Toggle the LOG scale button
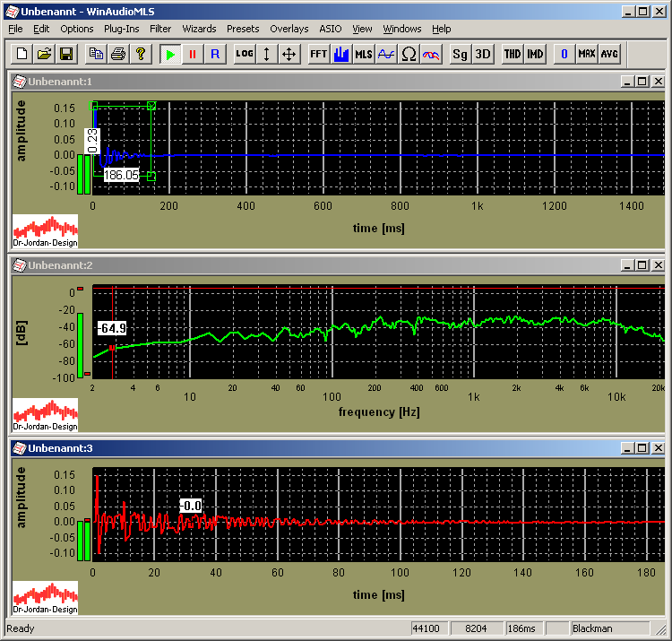This screenshot has width=672, height=641. point(244,54)
